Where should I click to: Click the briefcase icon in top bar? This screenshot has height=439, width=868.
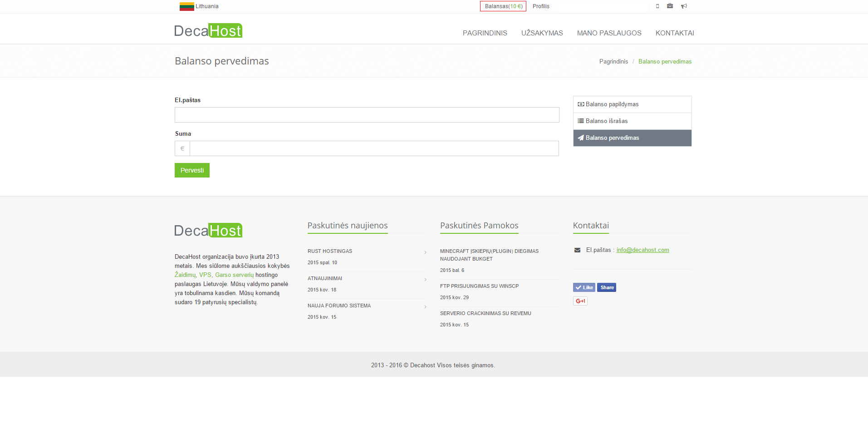tap(670, 6)
